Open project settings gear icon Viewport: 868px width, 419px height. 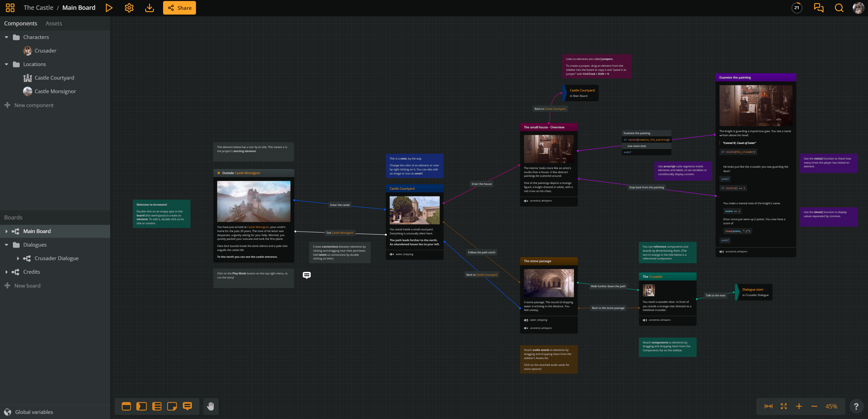pos(129,8)
